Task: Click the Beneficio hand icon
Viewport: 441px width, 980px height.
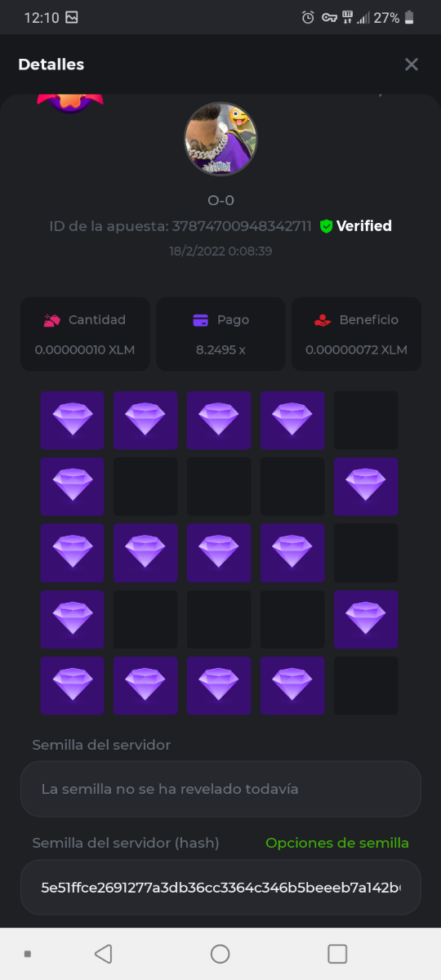Action: click(x=323, y=320)
